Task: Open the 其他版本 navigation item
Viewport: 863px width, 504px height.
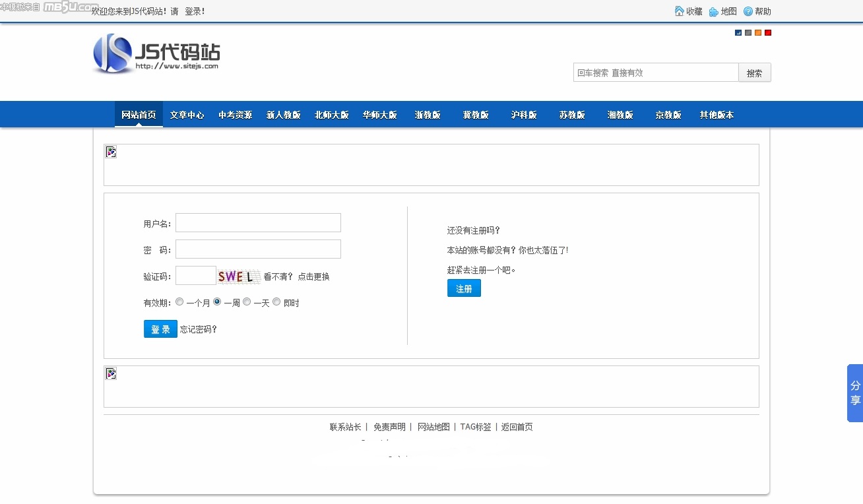Action: coord(717,115)
